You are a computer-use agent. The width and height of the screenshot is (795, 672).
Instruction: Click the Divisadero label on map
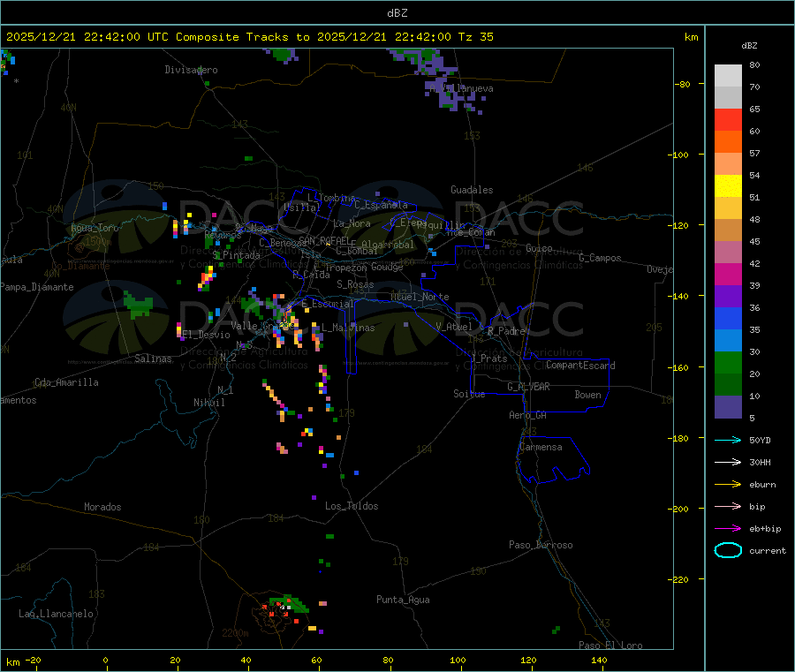tap(191, 70)
